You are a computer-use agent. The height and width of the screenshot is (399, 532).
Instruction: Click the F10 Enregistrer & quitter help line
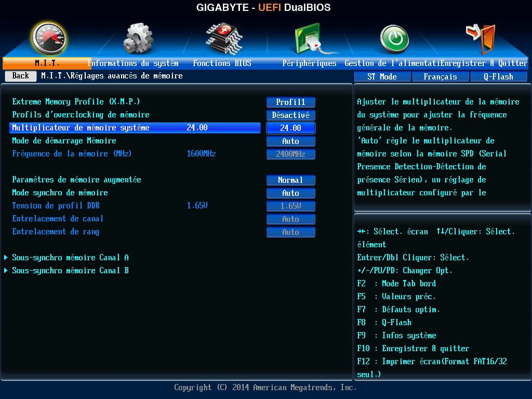(x=413, y=349)
